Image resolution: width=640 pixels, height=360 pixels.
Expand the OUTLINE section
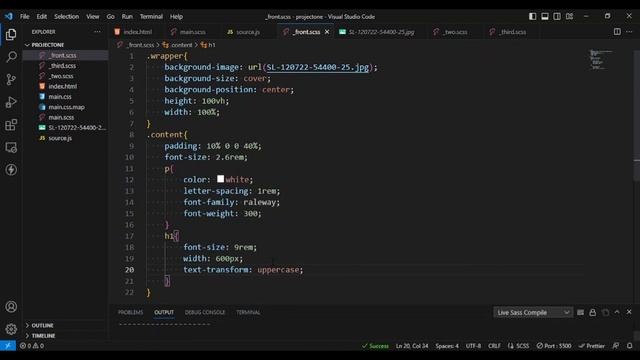(x=42, y=325)
